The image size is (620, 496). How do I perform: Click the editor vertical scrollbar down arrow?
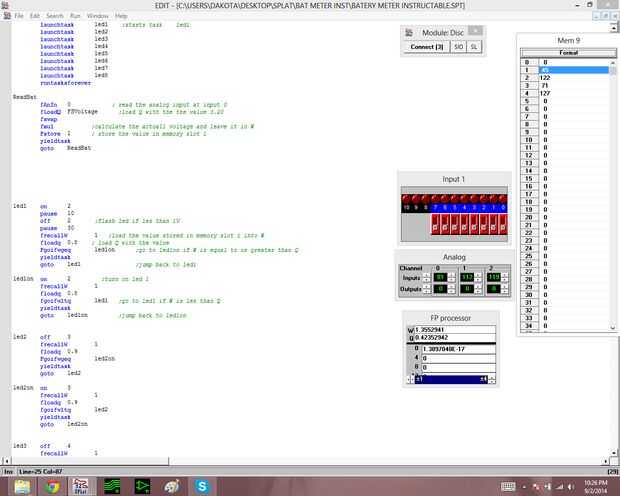point(614,452)
